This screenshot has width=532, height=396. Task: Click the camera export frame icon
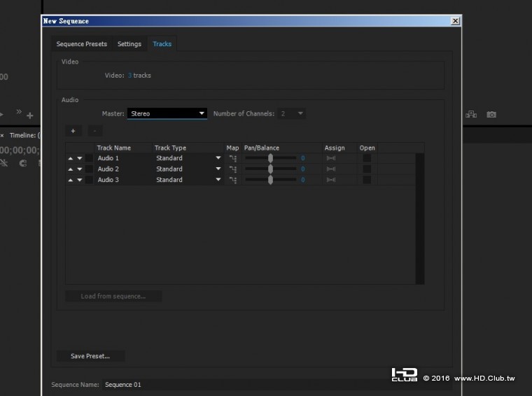(x=491, y=114)
